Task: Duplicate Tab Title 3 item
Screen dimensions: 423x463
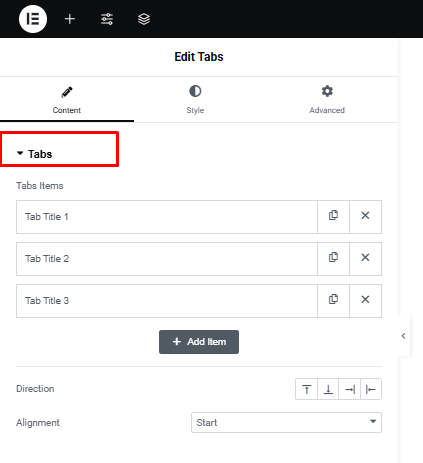Action: coord(333,300)
